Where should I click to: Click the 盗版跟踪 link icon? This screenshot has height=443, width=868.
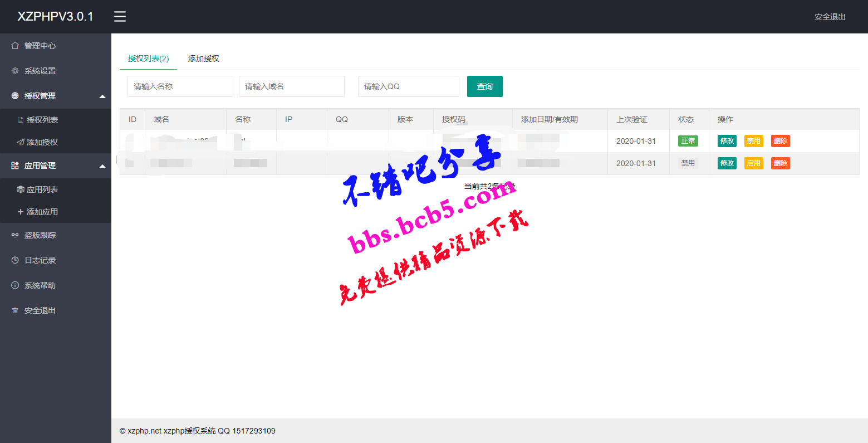(x=15, y=235)
